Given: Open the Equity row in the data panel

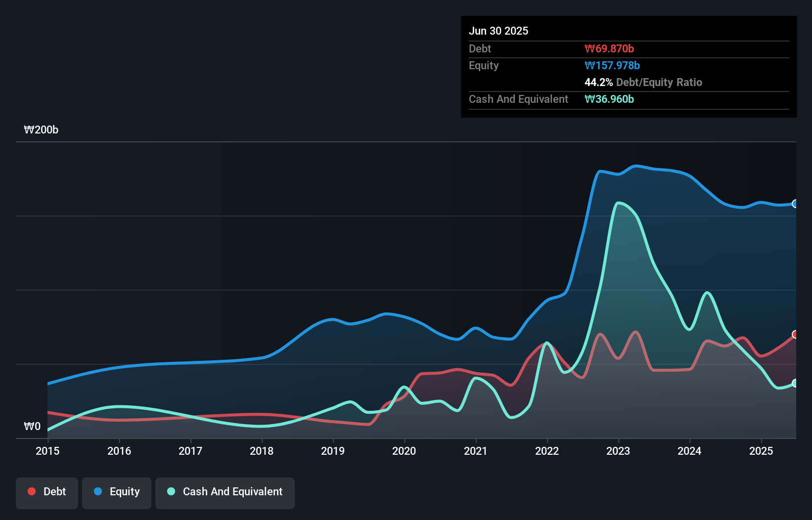Looking at the screenshot, I should [483, 65].
